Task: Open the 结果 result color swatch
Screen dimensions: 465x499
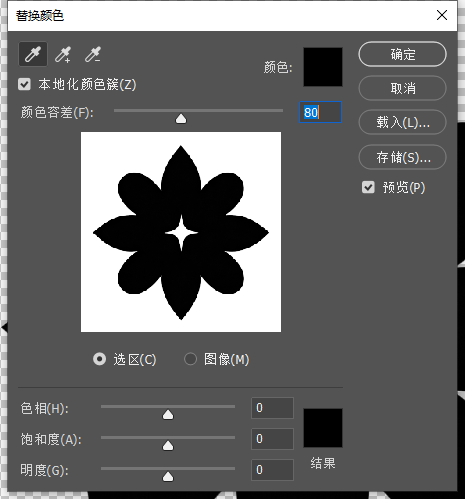Action: (x=323, y=428)
